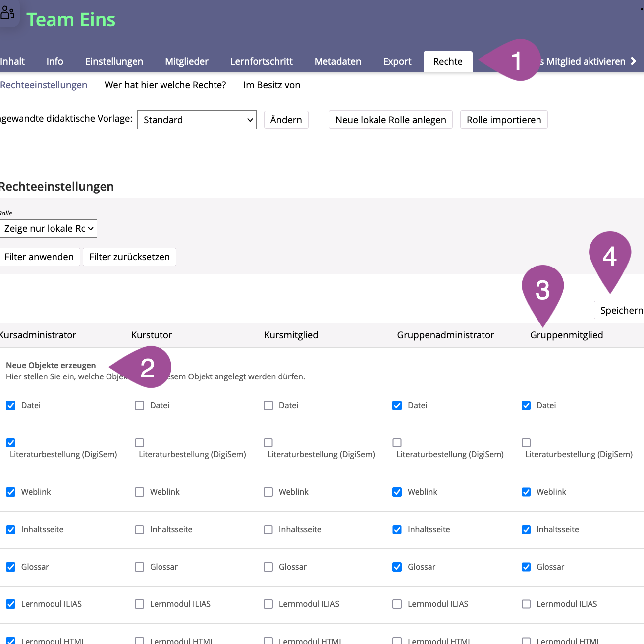Click the Speichern button
This screenshot has width=644, height=644.
tap(621, 310)
